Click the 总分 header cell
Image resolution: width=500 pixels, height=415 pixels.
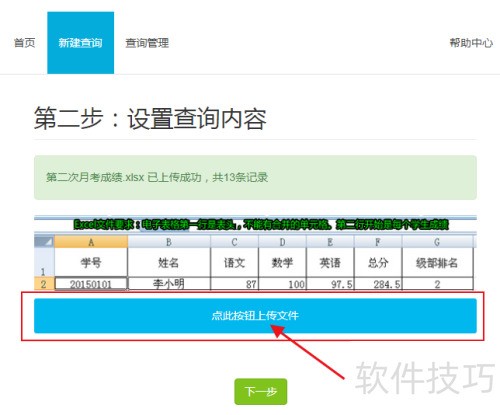[x=378, y=262]
